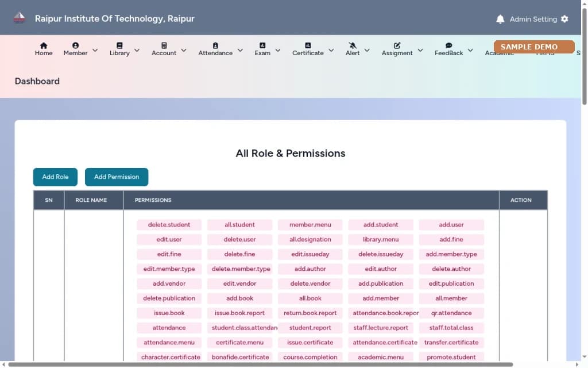The height and width of the screenshot is (368, 588).
Task: Click the member.menu permission tag
Action: 310,225
